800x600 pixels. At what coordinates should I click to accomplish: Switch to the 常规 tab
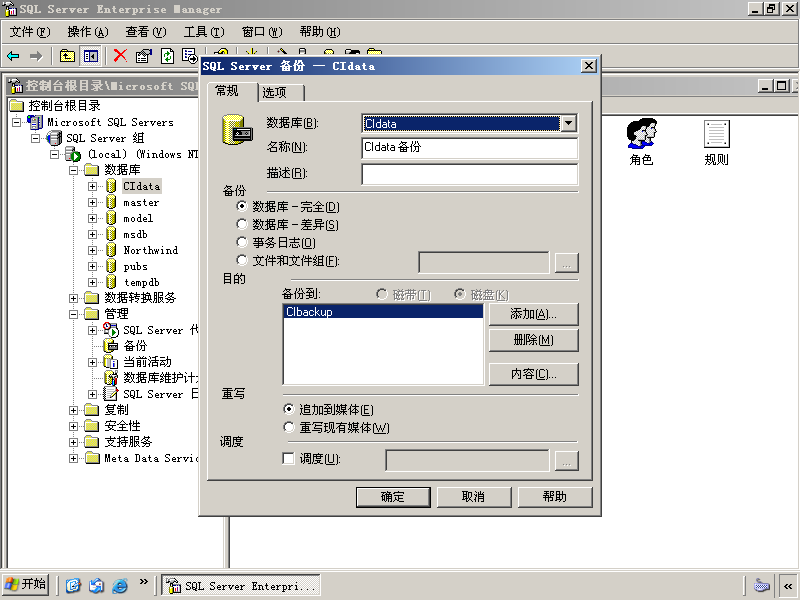tap(232, 91)
